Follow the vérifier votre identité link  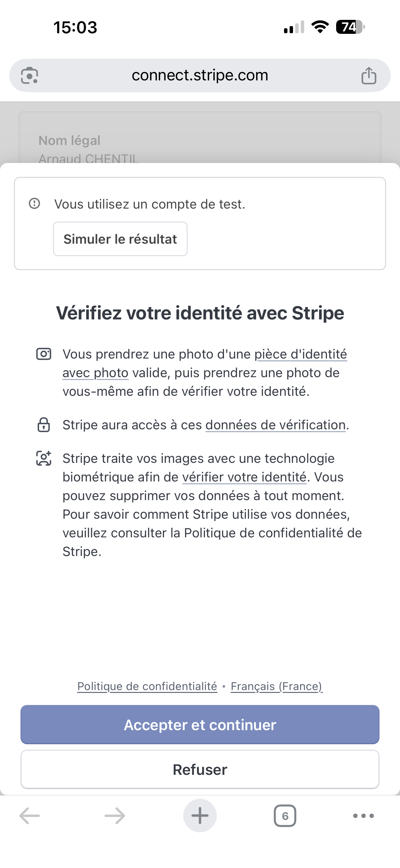[x=244, y=477]
